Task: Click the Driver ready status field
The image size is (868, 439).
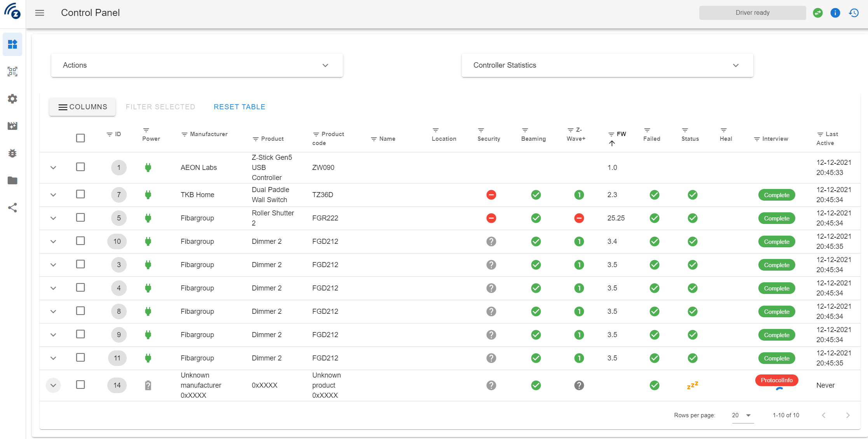Action: pyautogui.click(x=752, y=13)
